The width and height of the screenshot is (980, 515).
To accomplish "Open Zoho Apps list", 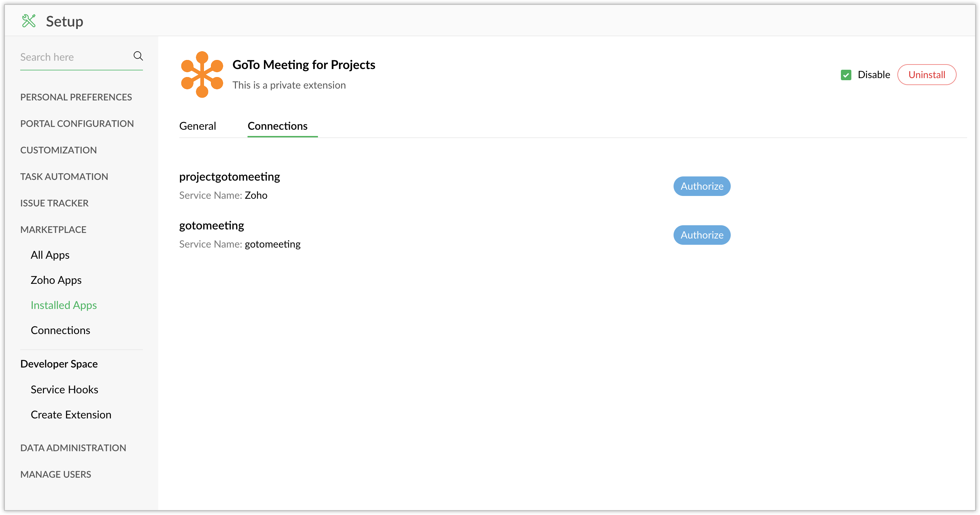I will click(56, 280).
